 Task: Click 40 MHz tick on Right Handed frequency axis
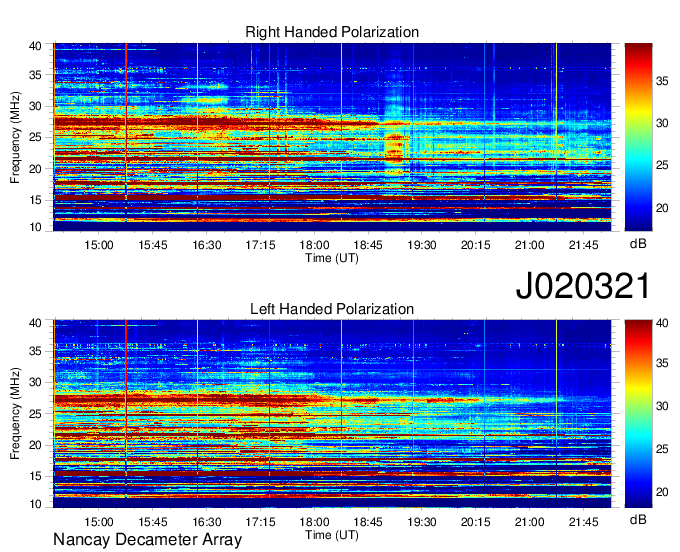pyautogui.click(x=35, y=46)
